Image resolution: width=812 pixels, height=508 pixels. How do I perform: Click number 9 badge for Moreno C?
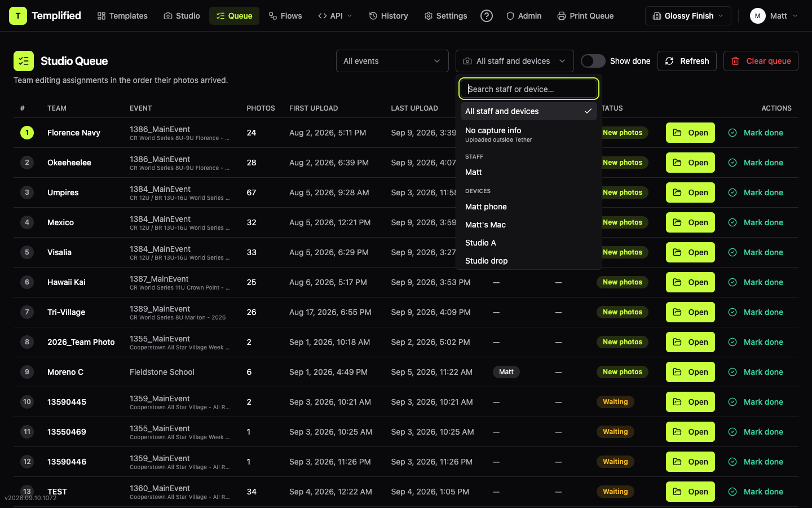click(27, 372)
